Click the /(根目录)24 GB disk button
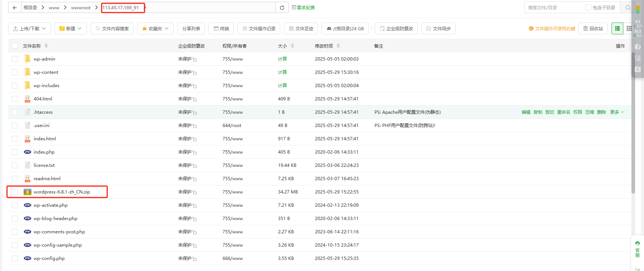644x271 pixels. click(345, 28)
